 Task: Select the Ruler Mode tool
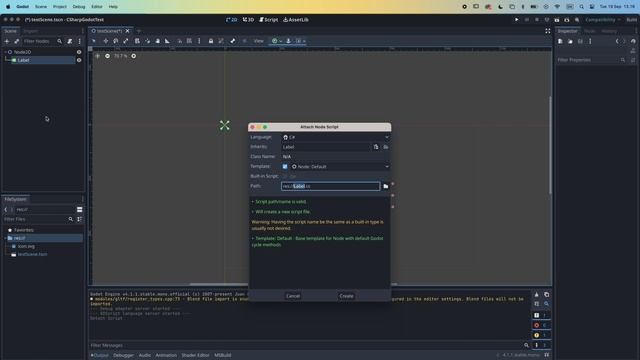pos(167,41)
